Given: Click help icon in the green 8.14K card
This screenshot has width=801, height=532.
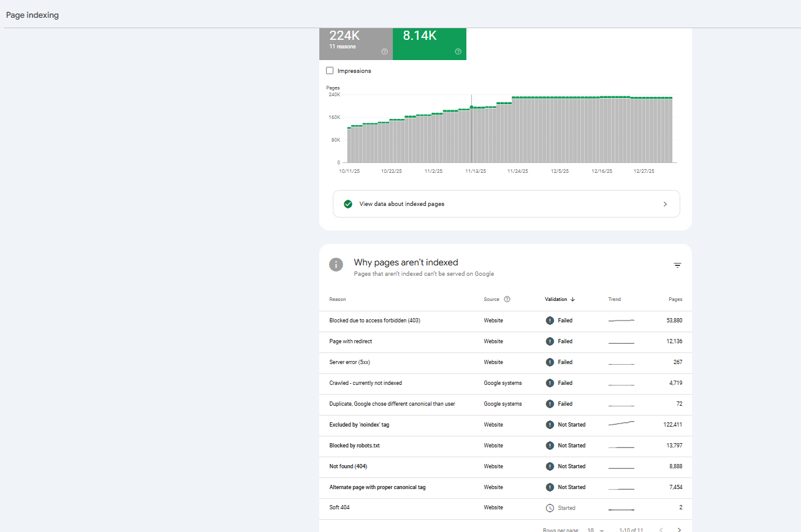Looking at the screenshot, I should (458, 51).
